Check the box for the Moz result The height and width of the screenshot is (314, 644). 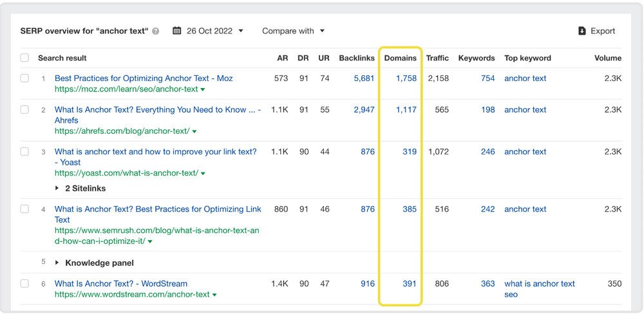(x=24, y=78)
